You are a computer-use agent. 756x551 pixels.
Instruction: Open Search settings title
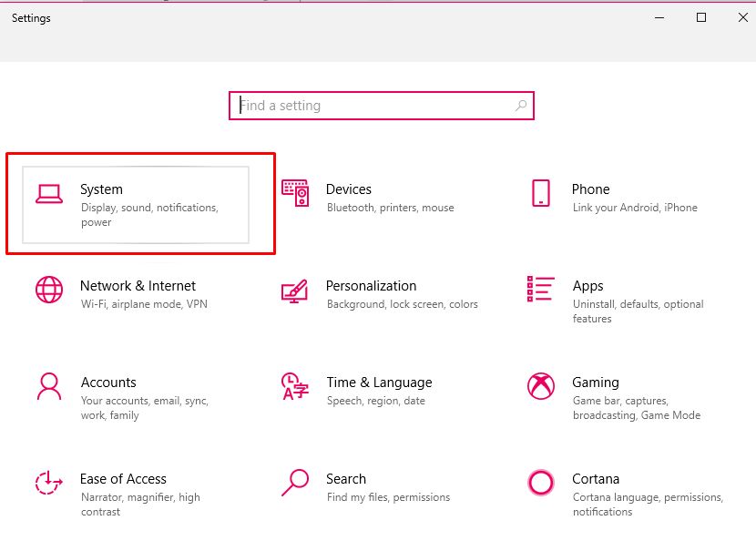click(346, 478)
